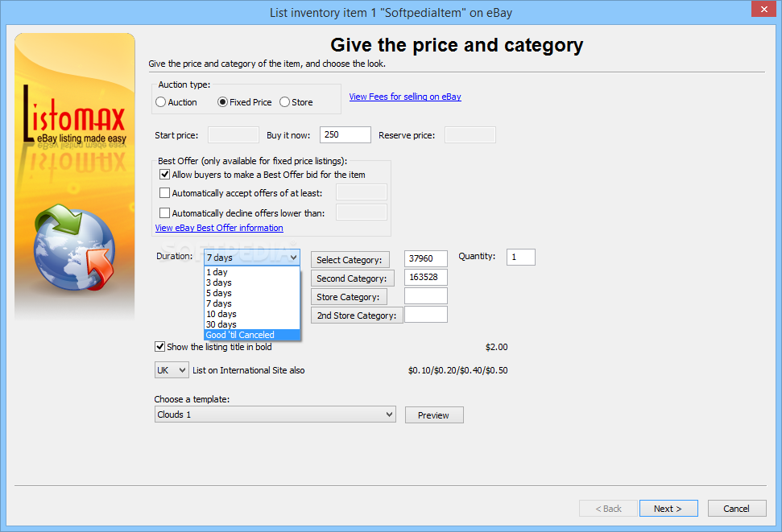The width and height of the screenshot is (782, 532).
Task: Click the auto-decline offer amount field
Action: 362,212
